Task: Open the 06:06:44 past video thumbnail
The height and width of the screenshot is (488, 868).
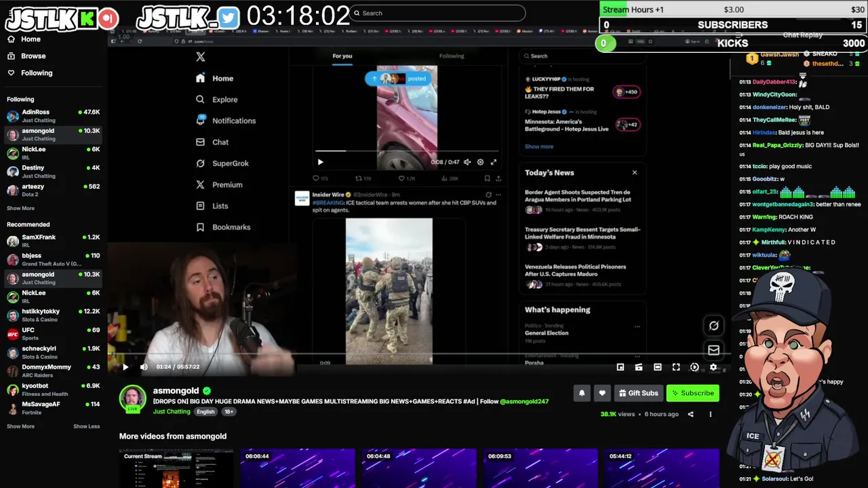Action: pyautogui.click(x=298, y=468)
